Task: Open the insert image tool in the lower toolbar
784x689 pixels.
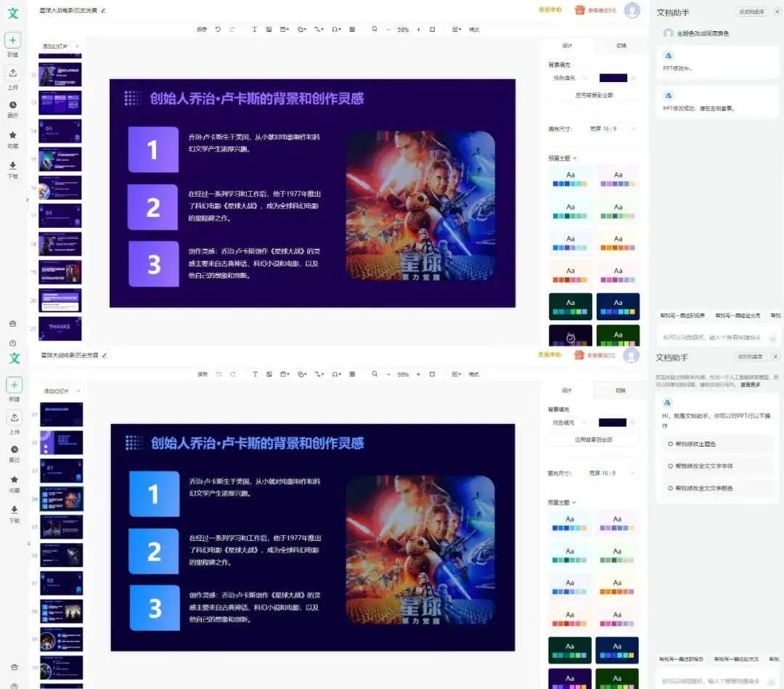Action: (x=269, y=374)
